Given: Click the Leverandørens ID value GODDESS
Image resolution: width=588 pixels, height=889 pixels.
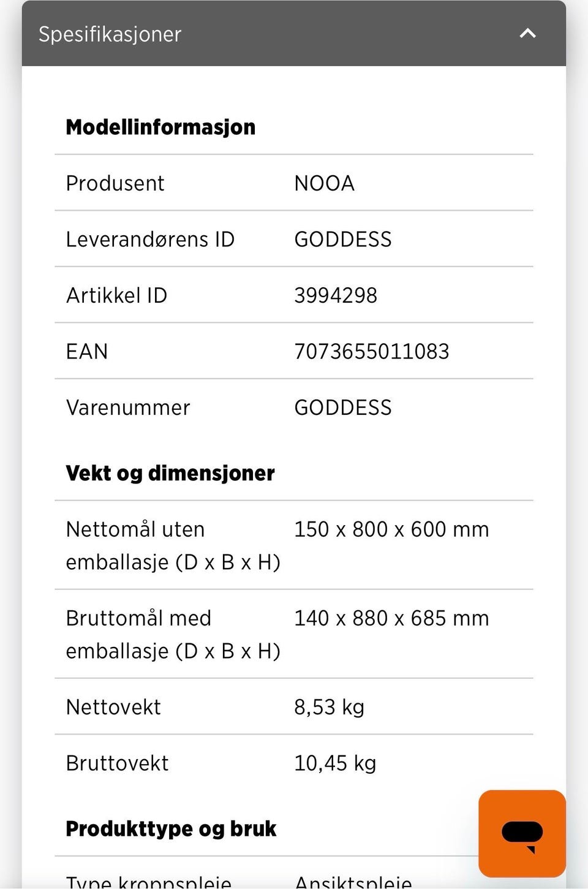Looking at the screenshot, I should click(342, 239).
